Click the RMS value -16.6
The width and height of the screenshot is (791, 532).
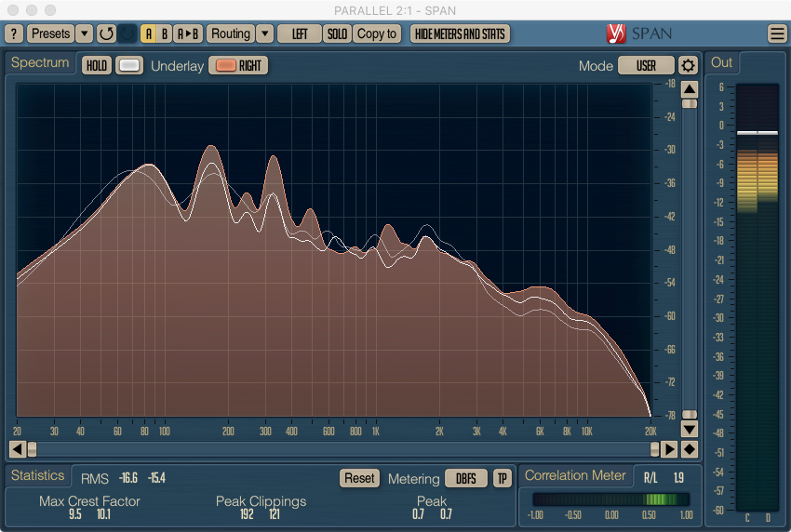tap(128, 478)
